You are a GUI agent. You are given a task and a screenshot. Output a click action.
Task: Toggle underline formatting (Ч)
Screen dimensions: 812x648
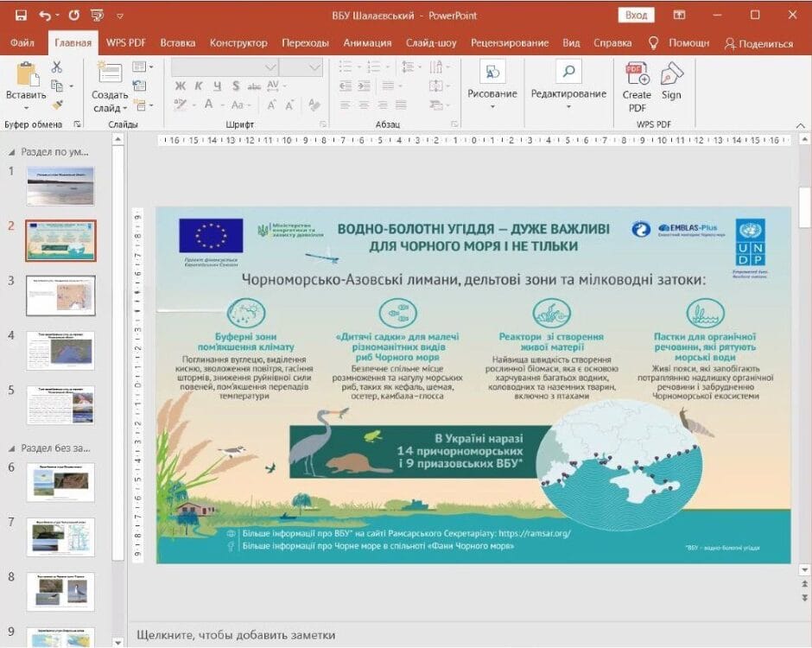point(217,86)
